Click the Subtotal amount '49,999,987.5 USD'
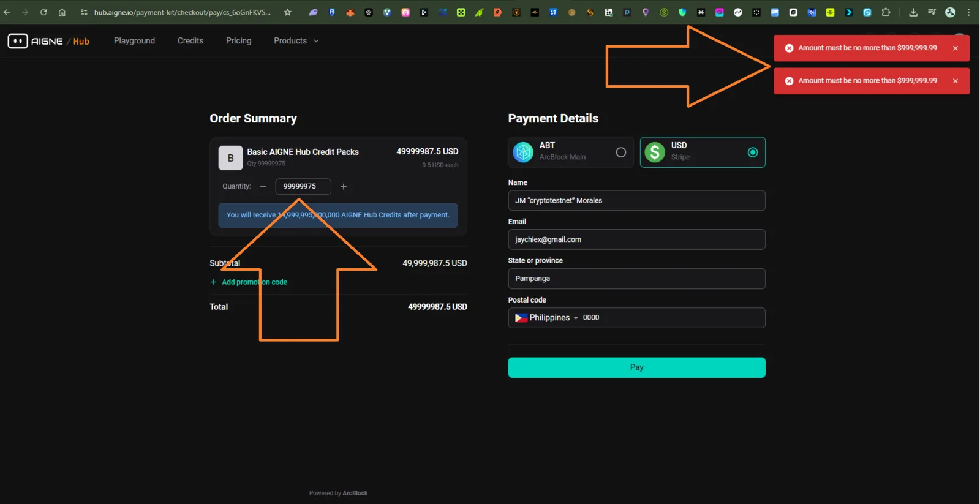Screen dimensions: 980x504 point(435,263)
